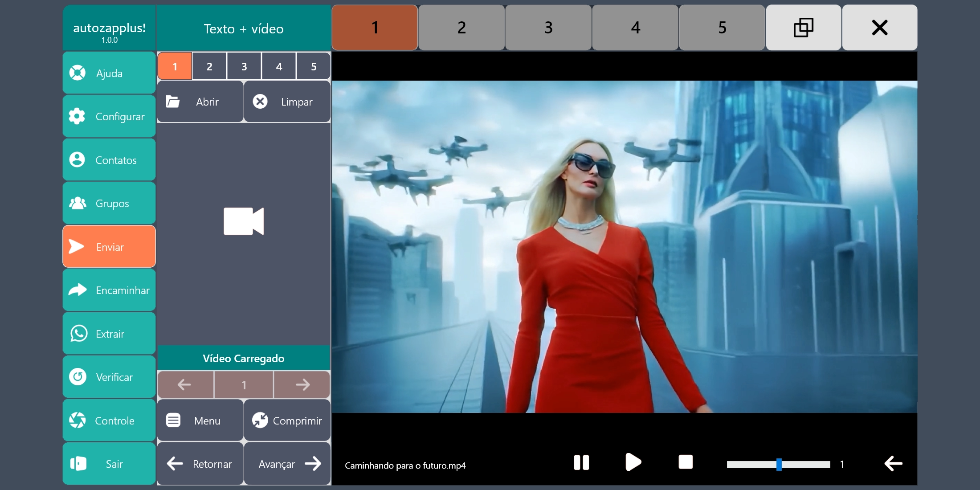Go to the Controle section
The height and width of the screenshot is (490, 980).
(109, 421)
